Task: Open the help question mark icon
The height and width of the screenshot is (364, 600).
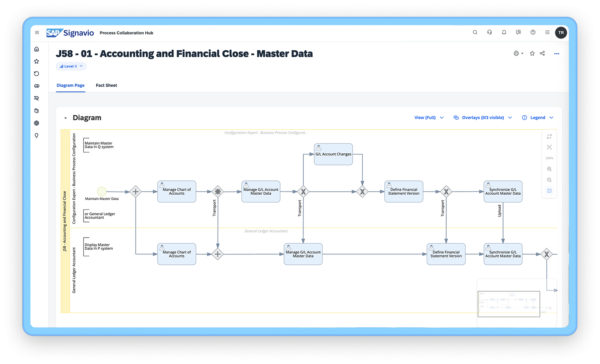Action: 533,32
